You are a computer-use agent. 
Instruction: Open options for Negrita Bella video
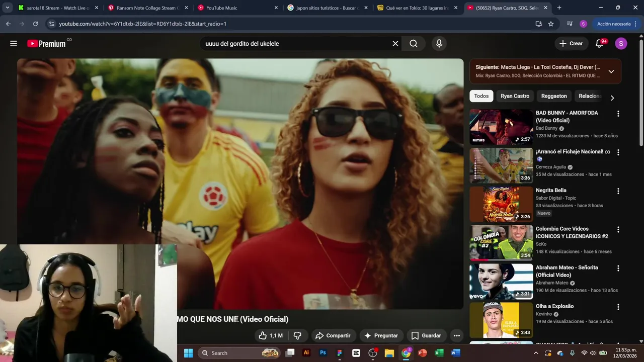(x=618, y=191)
